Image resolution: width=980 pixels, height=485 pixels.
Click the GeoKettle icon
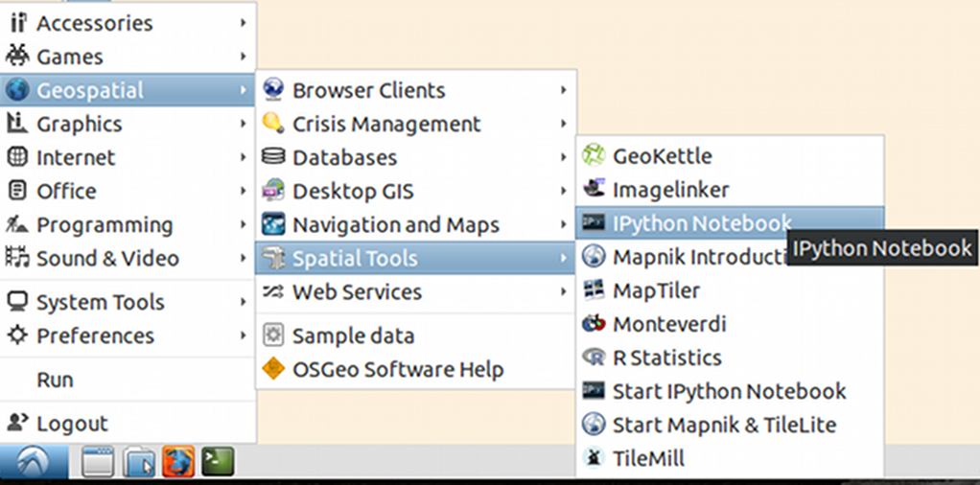coord(595,155)
